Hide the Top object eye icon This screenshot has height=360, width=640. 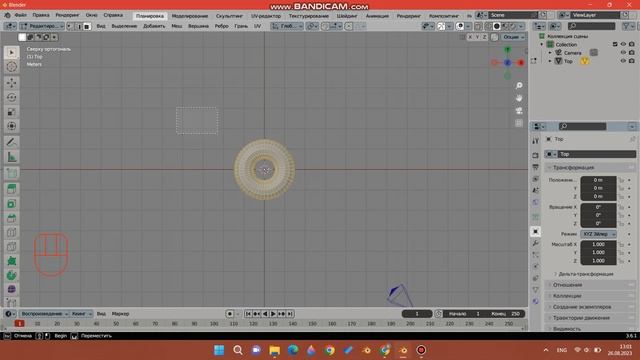623,61
